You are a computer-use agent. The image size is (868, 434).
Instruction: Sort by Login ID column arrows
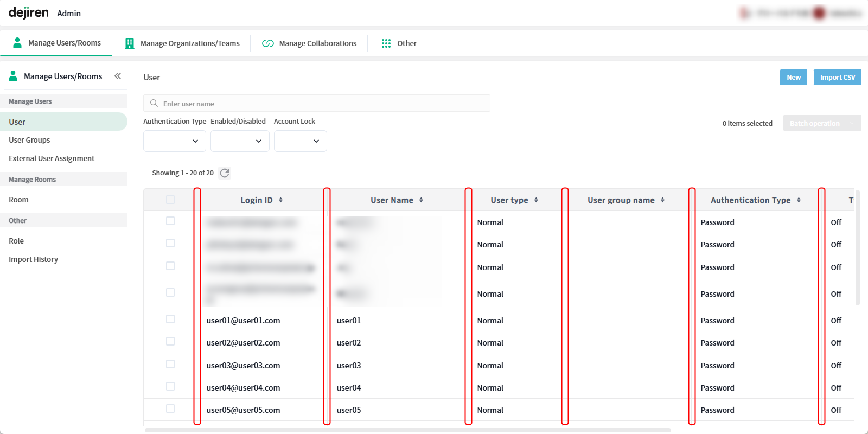pos(280,200)
